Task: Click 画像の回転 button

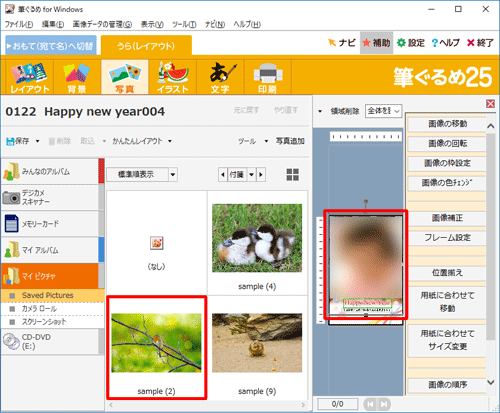Action: (x=447, y=144)
